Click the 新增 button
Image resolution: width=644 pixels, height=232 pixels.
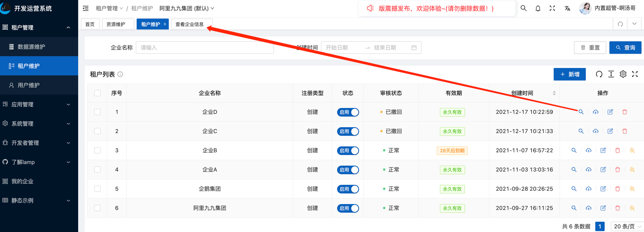coord(569,74)
